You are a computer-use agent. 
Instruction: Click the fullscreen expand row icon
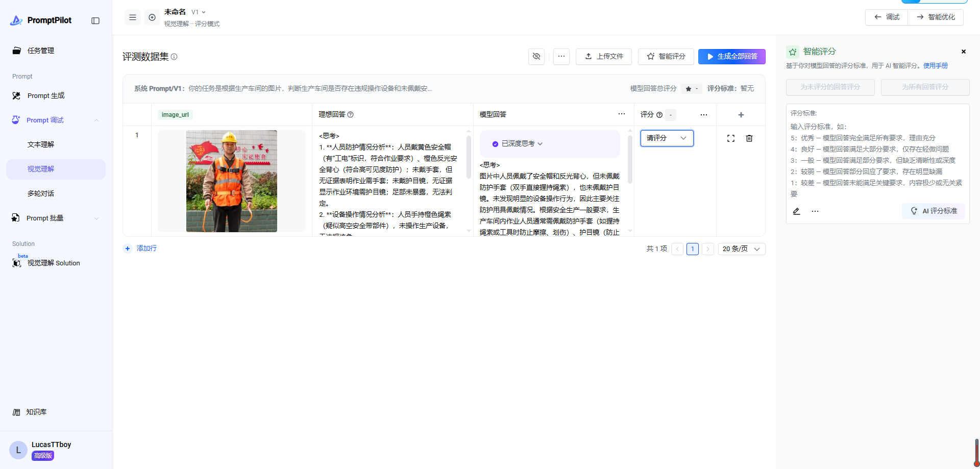coord(731,138)
